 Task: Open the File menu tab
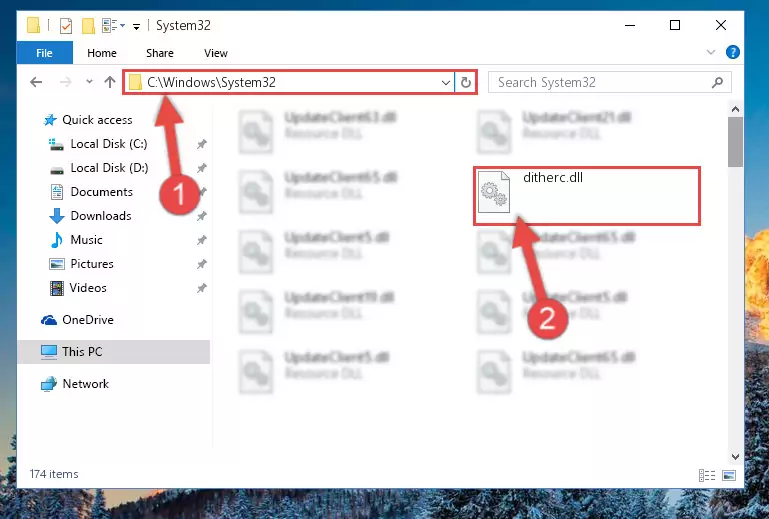pyautogui.click(x=44, y=53)
